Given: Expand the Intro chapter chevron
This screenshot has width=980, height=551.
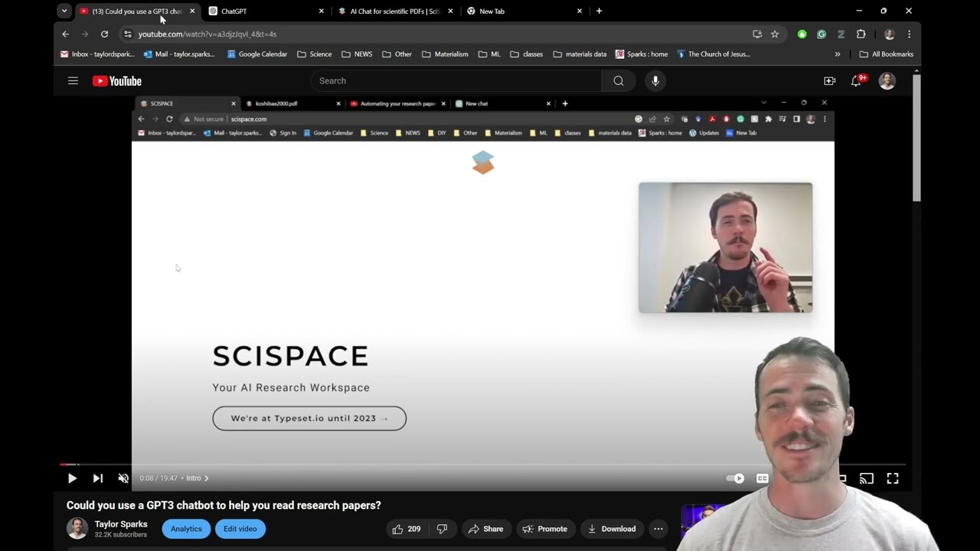Looking at the screenshot, I should click(206, 478).
